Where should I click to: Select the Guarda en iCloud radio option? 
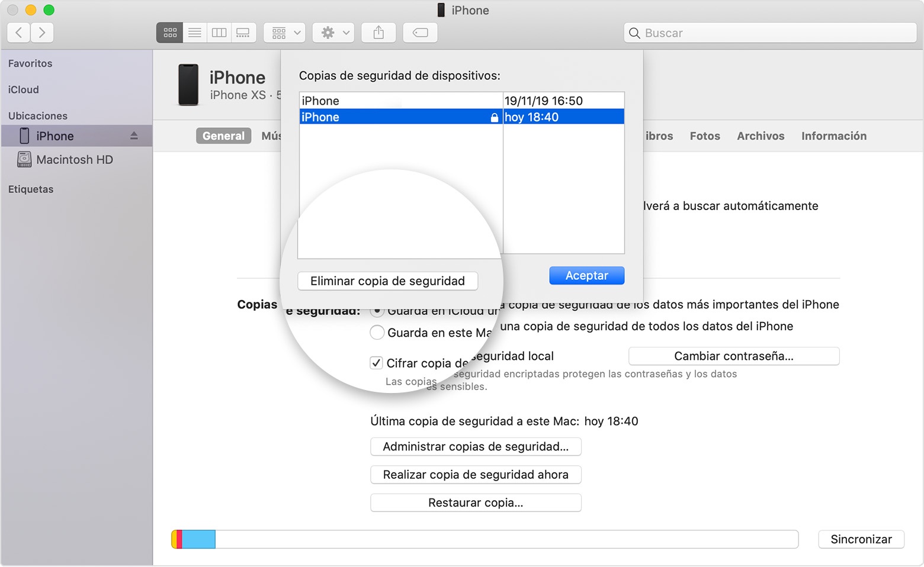tap(377, 311)
